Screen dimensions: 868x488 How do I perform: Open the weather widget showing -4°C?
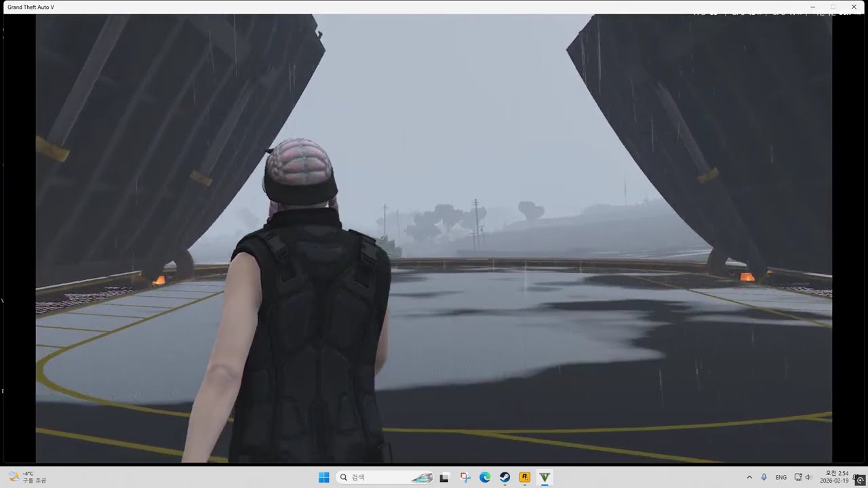27,477
